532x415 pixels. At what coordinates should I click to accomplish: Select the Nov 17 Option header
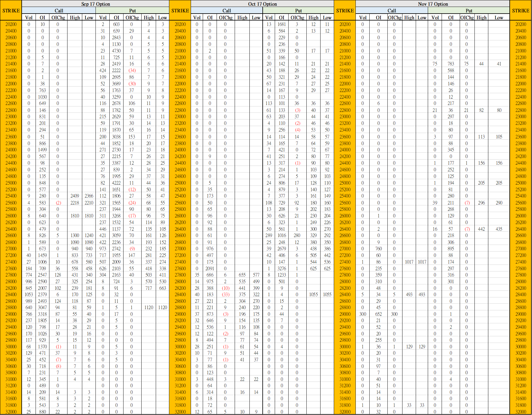[433, 4]
